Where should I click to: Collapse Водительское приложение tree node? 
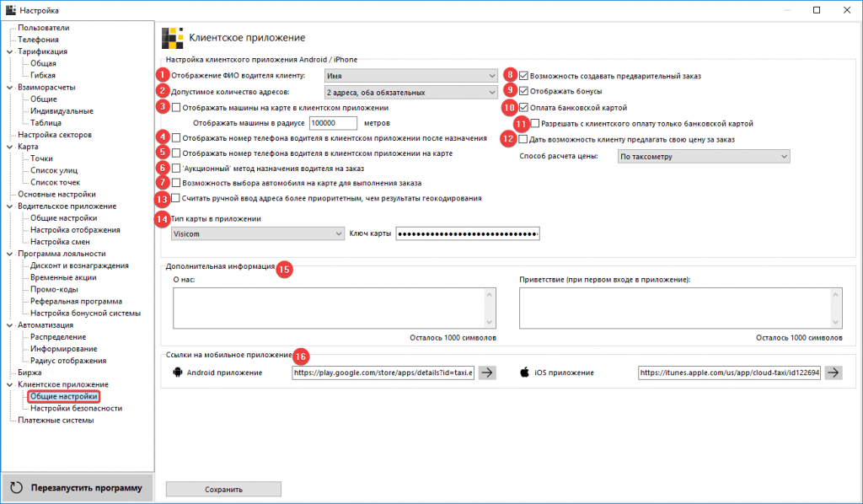(9, 206)
